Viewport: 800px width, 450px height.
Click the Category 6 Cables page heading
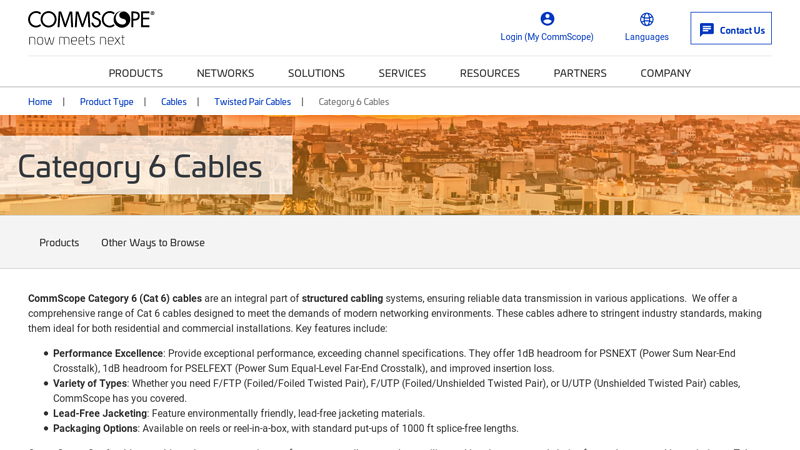coord(140,167)
